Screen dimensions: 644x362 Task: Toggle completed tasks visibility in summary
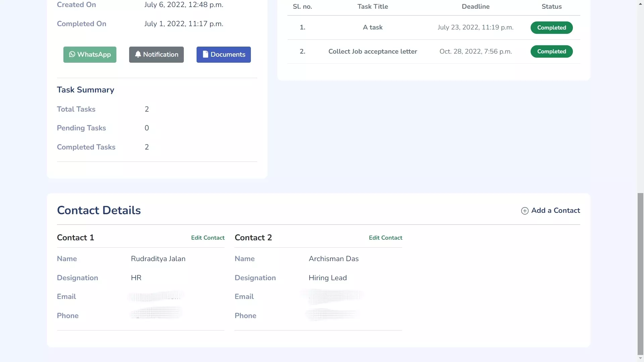click(86, 147)
